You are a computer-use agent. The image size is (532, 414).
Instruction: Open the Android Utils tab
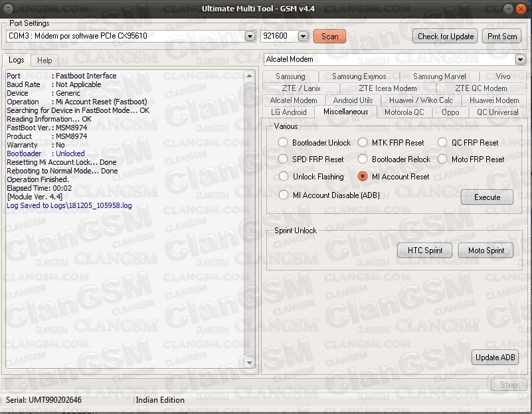(353, 100)
